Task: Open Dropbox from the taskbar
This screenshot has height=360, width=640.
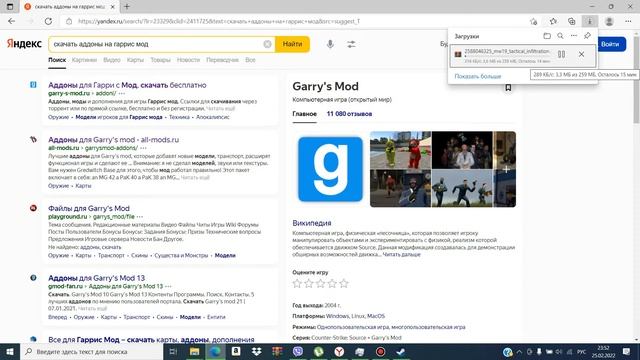Action: coord(256,351)
